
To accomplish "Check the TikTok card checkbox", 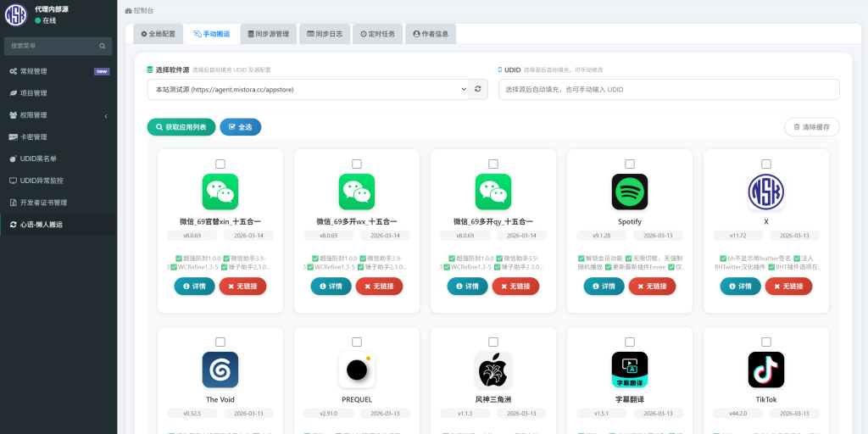I will [766, 342].
